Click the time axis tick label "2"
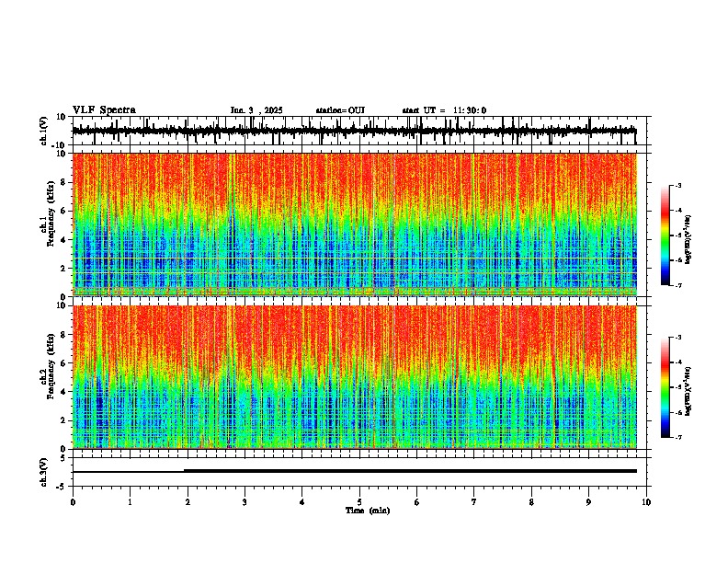The height and width of the screenshot is (563, 728). point(188,502)
